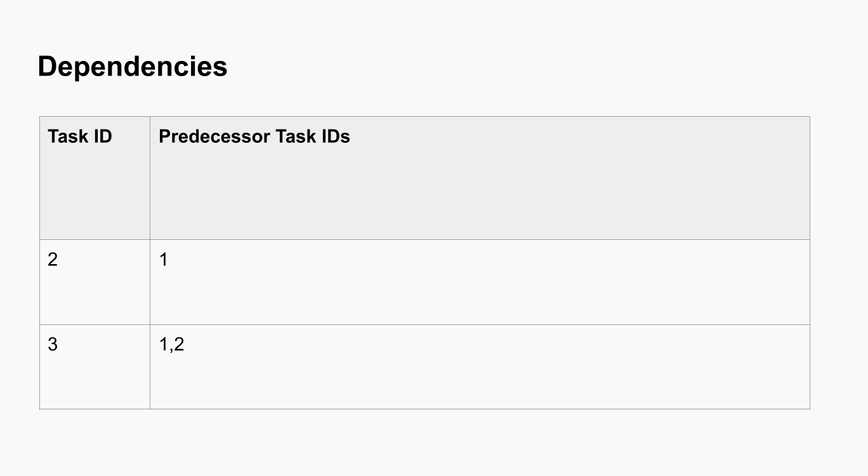Image resolution: width=868 pixels, height=476 pixels.
Task: Click column divider in the task 2 row
Action: coord(150,282)
